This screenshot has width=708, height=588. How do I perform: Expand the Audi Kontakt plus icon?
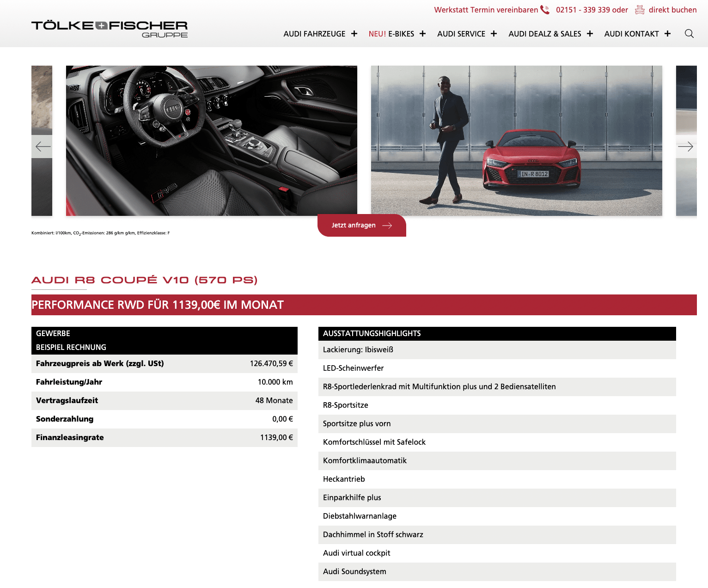[x=667, y=34]
